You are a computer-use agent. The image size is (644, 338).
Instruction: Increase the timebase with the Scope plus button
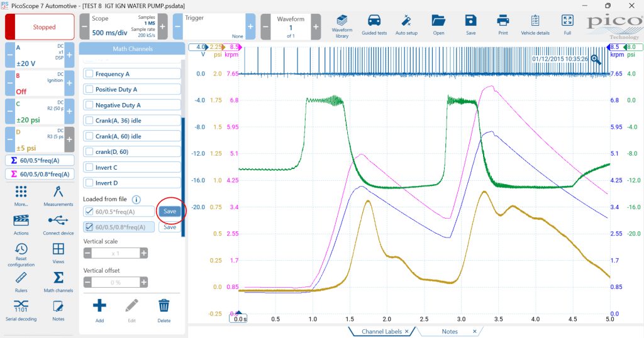coord(163,26)
